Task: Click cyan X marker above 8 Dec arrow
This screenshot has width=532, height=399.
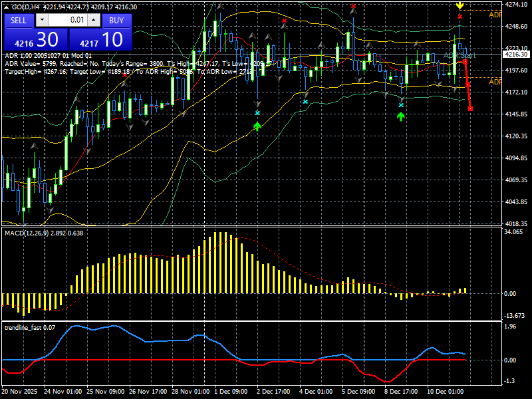Action: click(x=401, y=105)
